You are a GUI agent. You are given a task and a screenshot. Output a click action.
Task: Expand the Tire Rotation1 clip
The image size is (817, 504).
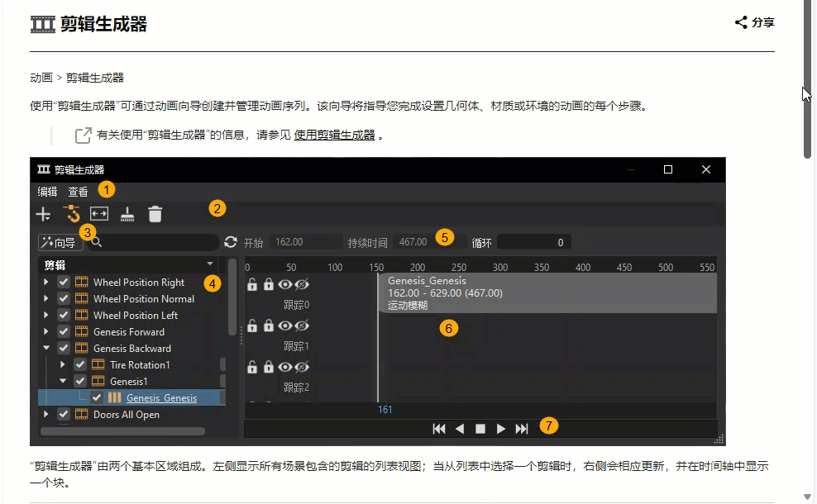(63, 364)
